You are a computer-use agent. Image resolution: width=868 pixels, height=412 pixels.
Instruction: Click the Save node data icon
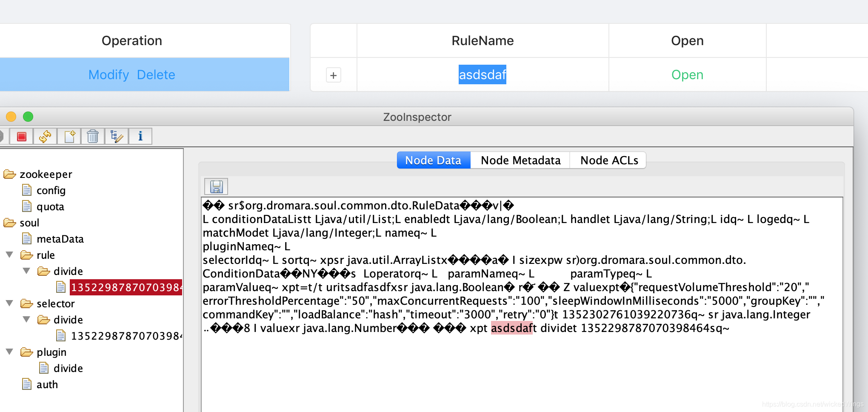click(216, 186)
